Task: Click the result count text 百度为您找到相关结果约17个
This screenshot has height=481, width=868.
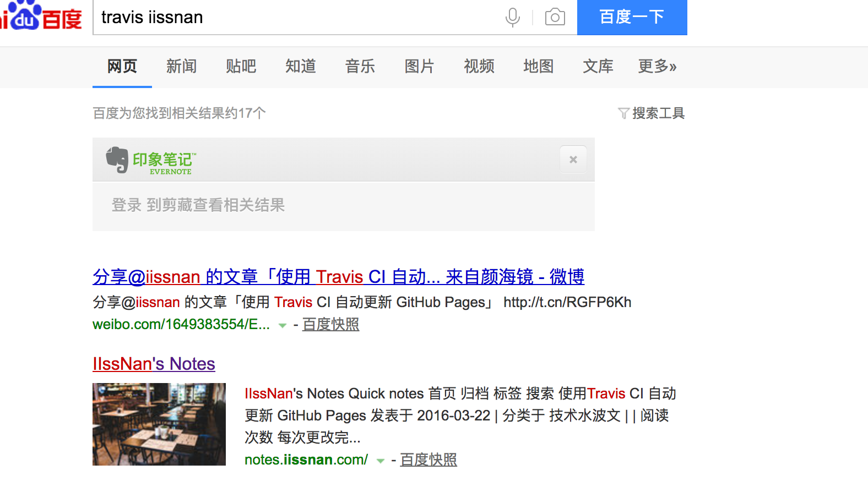Action: 180,113
